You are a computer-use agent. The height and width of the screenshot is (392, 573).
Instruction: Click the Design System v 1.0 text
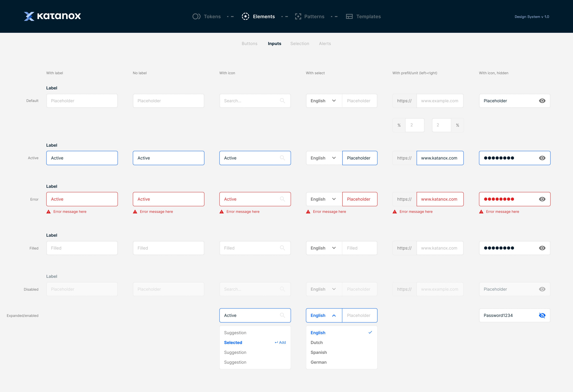tap(532, 17)
